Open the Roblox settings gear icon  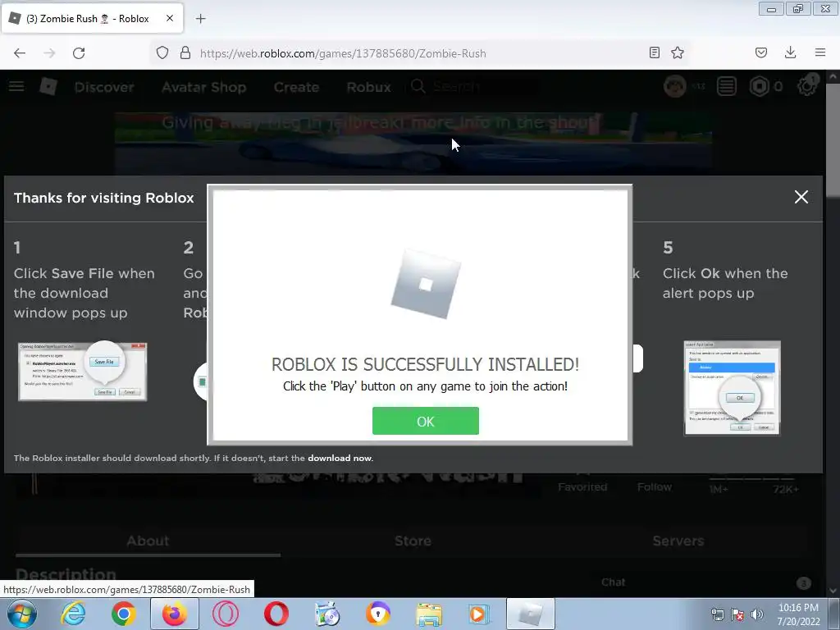pos(806,86)
